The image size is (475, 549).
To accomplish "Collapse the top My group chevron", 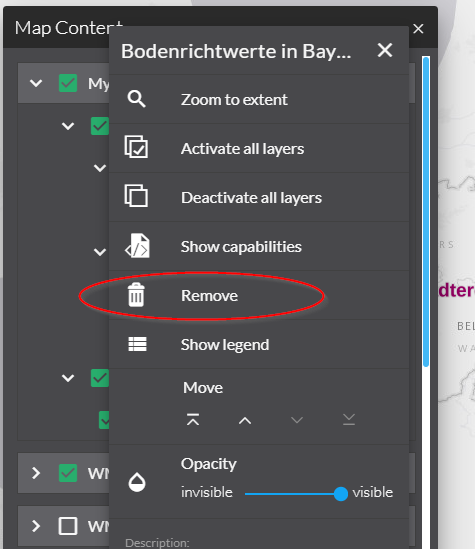I will [36, 83].
